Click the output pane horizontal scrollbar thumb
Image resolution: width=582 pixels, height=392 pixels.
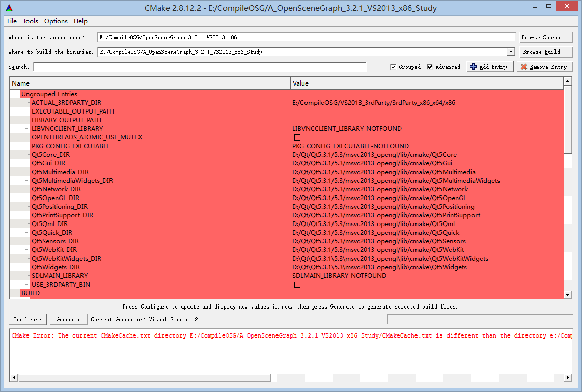[145, 378]
